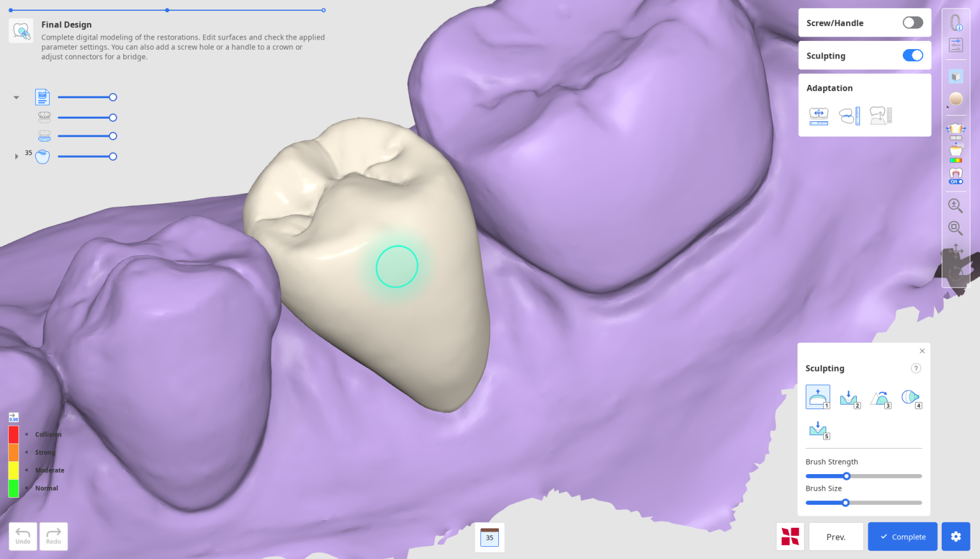This screenshot has height=559, width=980.
Task: Select the Remove sculpting brush (2)
Action: pyautogui.click(x=849, y=399)
